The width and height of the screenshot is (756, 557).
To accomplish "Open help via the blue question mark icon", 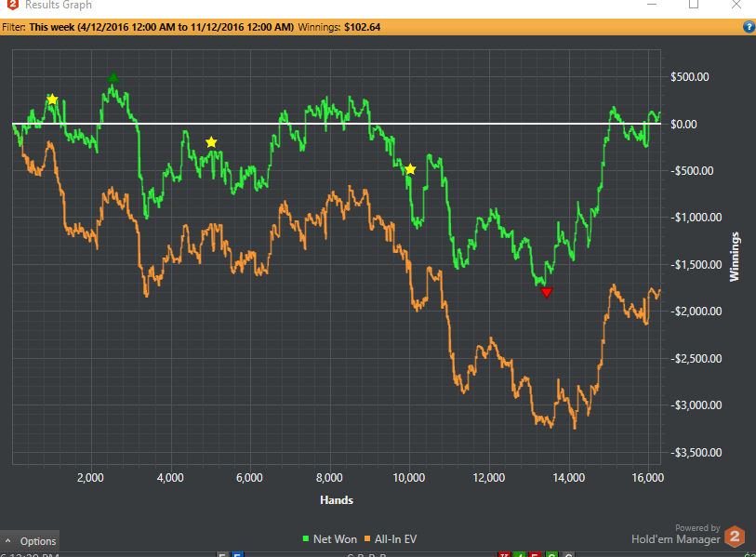I will [749, 27].
